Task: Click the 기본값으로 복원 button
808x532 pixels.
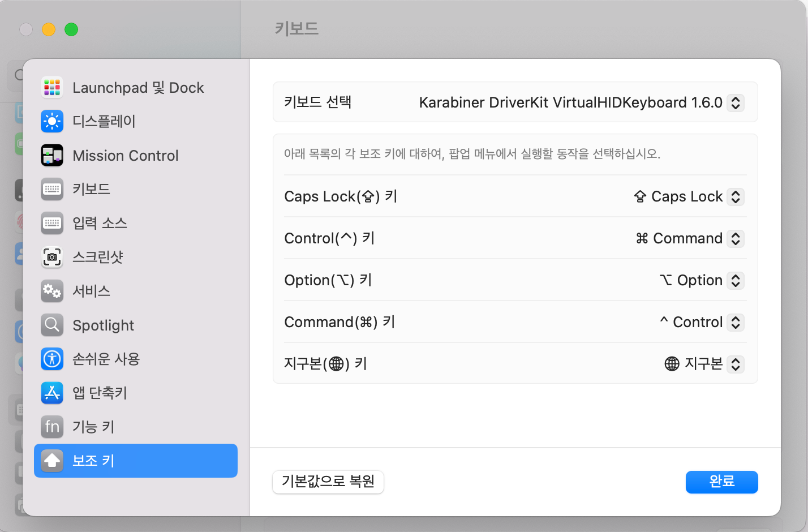Action: click(328, 482)
